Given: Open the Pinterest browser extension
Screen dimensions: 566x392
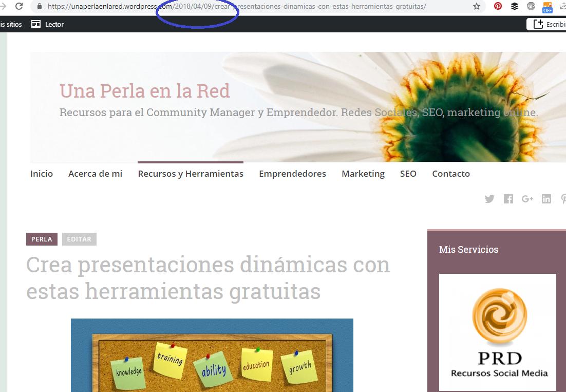Looking at the screenshot, I should pos(498,6).
